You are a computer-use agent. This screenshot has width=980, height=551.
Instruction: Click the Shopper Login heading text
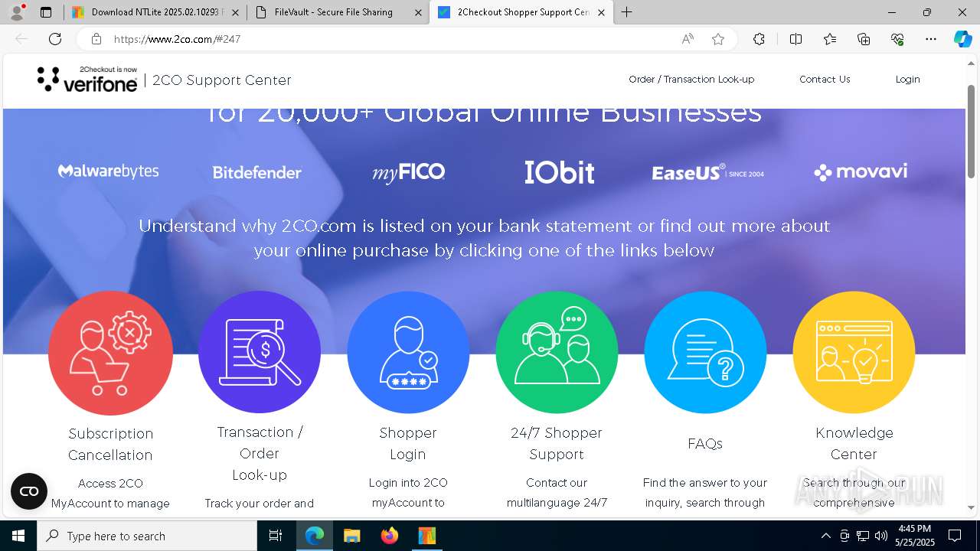[408, 443]
